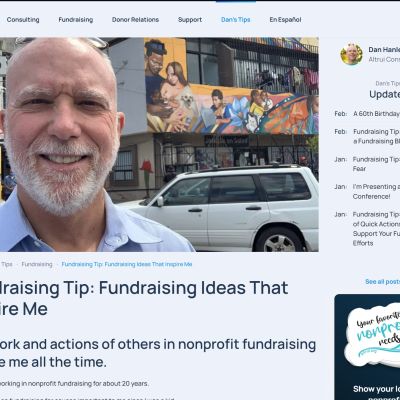This screenshot has width=400, height=400.
Task: Select the Dan's Tips tab
Action: [236, 20]
